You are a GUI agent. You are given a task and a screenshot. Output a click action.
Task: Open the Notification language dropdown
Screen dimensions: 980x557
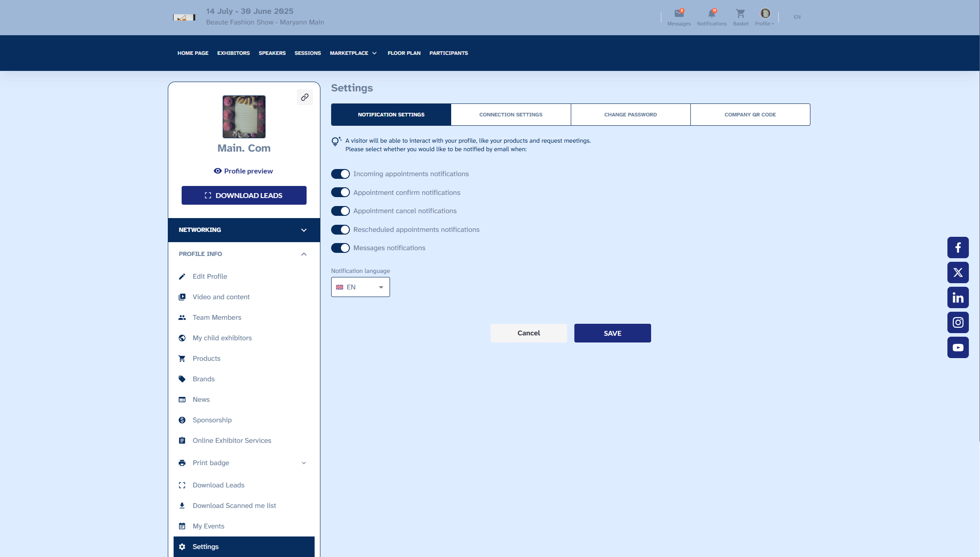360,287
